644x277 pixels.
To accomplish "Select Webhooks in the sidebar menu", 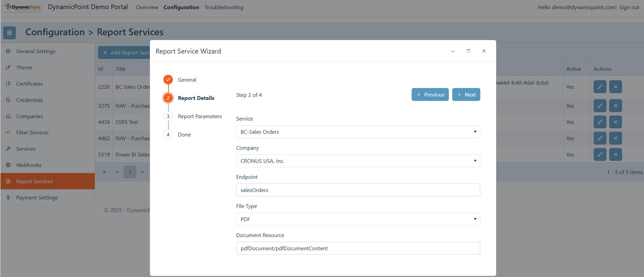I will click(x=47, y=165).
